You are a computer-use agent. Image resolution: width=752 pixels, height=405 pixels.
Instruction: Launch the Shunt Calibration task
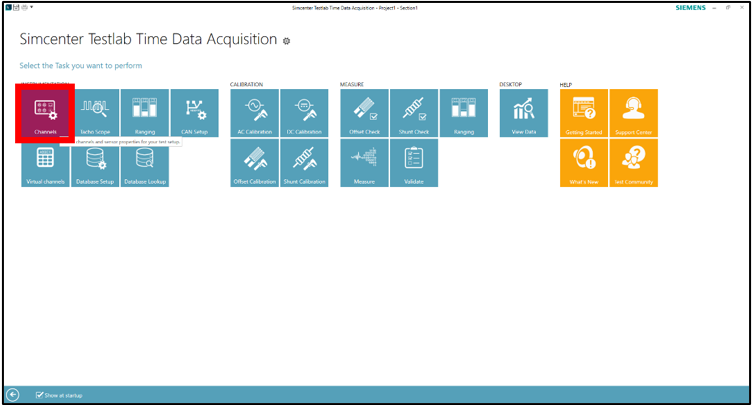click(x=305, y=163)
